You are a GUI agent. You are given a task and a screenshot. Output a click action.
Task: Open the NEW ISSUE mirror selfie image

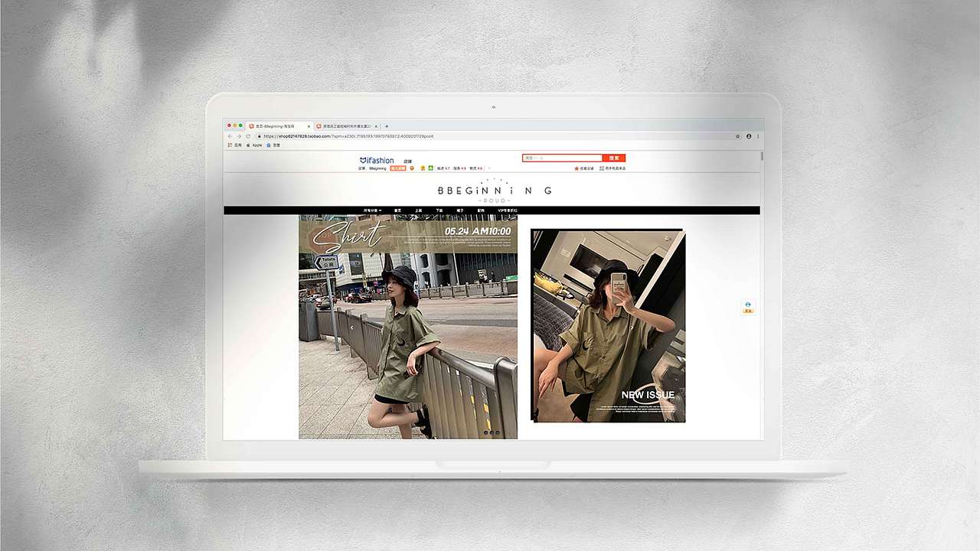(x=608, y=326)
